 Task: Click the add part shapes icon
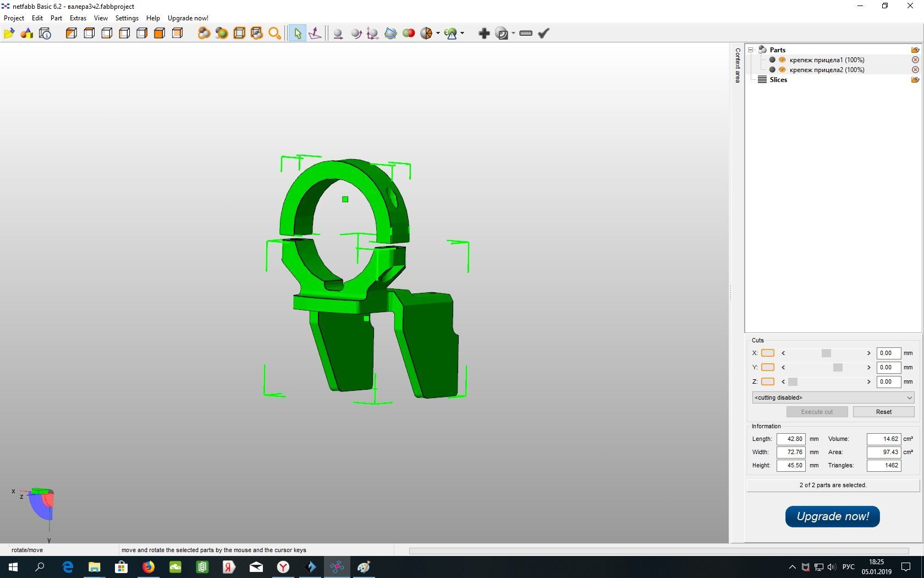point(26,34)
